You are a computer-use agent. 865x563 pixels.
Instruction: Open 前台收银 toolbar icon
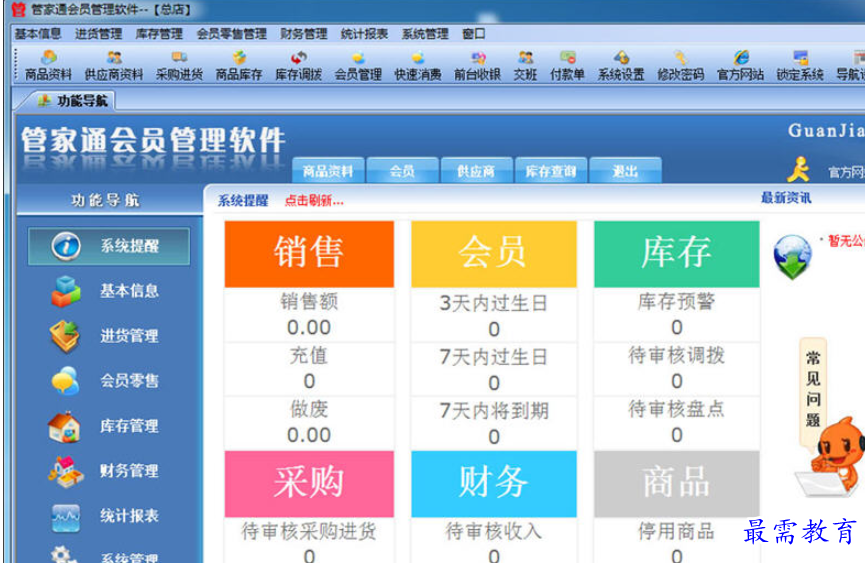point(477,65)
